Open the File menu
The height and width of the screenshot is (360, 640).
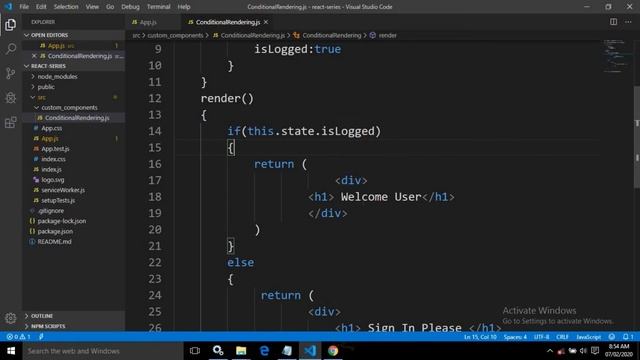24,7
